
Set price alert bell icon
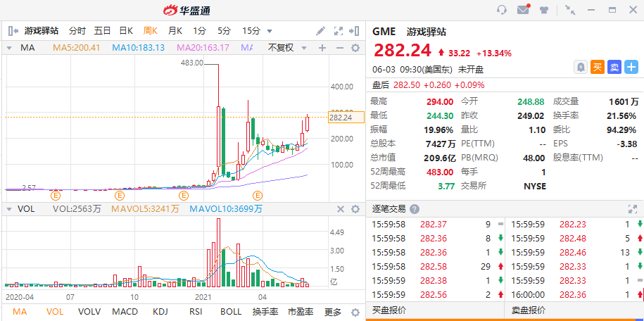coord(581,67)
